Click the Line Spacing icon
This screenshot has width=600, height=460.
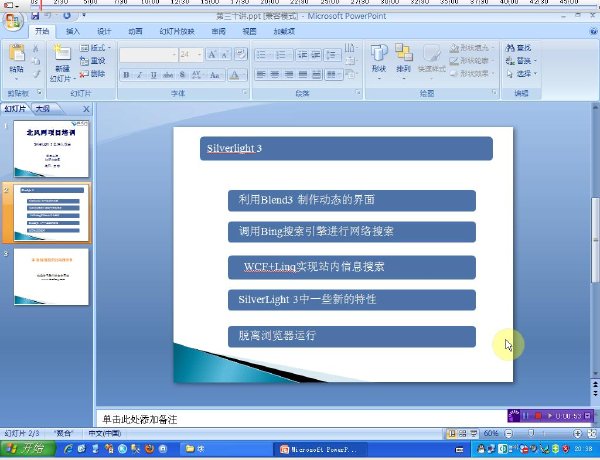(332, 55)
